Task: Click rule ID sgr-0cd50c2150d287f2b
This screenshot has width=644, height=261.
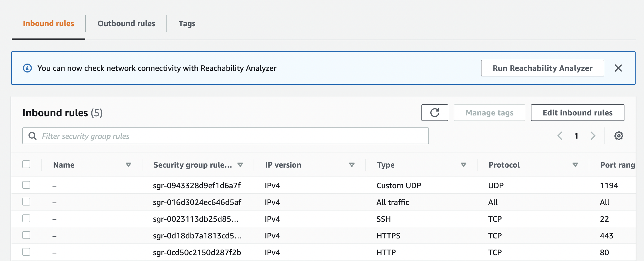Action: click(x=197, y=252)
